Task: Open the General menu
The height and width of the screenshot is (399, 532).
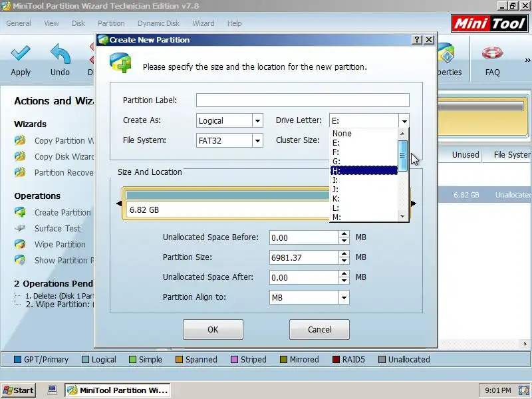Action: coord(19,23)
